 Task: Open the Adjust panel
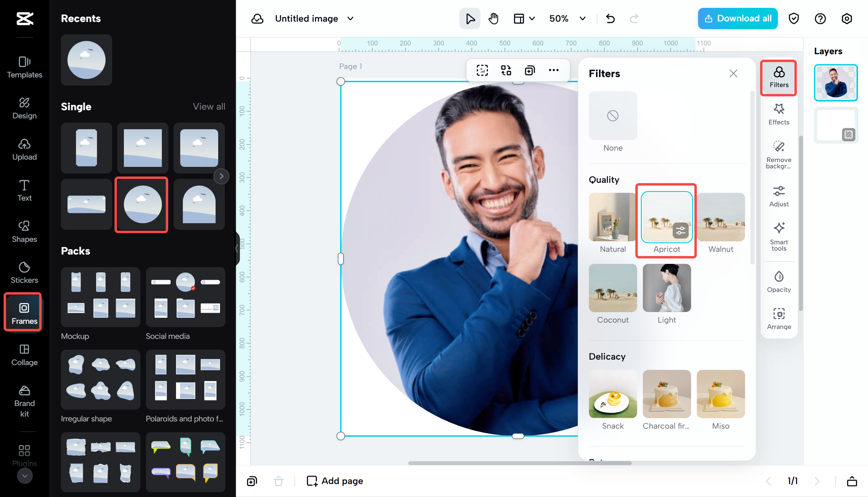[x=778, y=195]
